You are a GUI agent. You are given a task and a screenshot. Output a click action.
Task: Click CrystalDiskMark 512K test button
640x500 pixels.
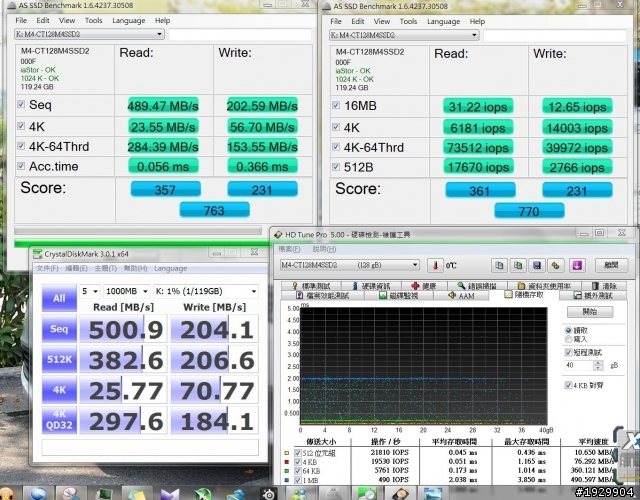click(59, 359)
